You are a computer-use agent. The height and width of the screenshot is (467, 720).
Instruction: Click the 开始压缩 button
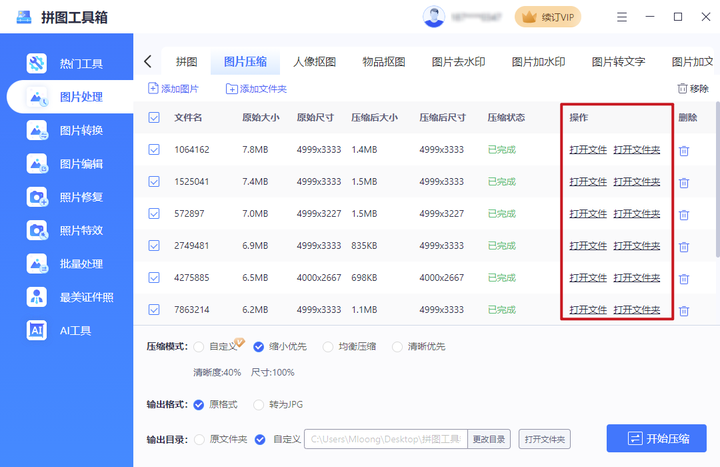[x=657, y=439]
